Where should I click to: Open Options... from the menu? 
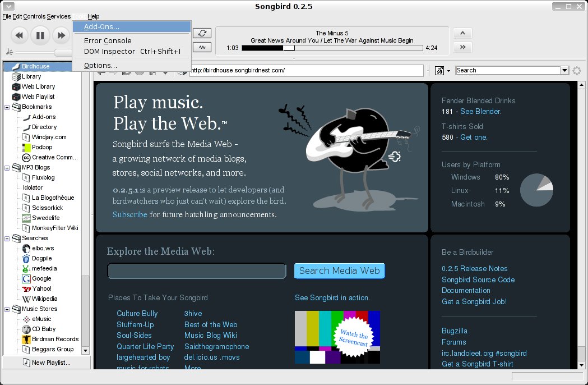(x=132, y=65)
